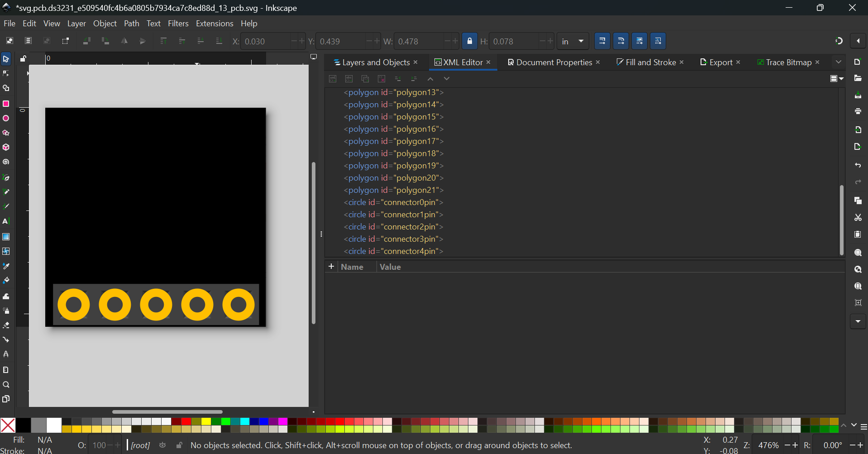This screenshot has height=454, width=868.
Task: Expand the dock panel tabs chevron
Action: (839, 62)
